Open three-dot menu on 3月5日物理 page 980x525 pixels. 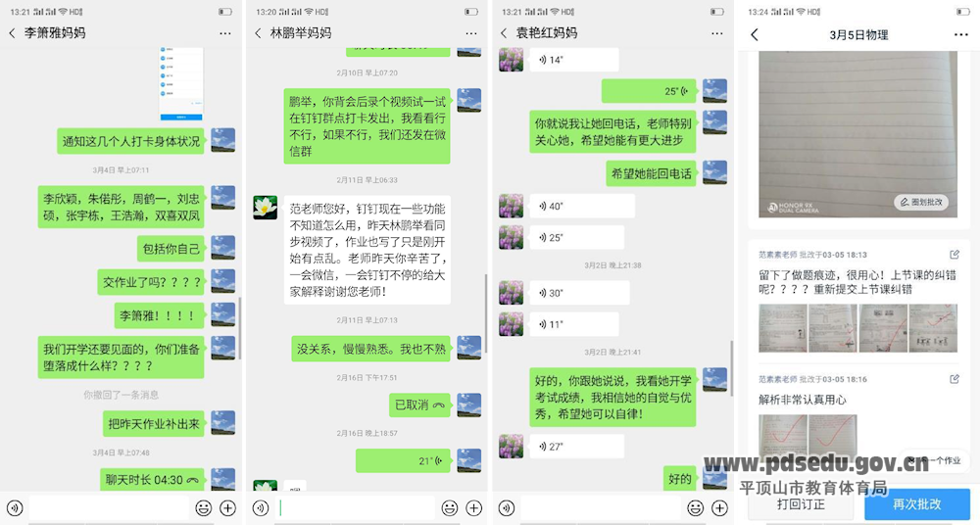[961, 35]
